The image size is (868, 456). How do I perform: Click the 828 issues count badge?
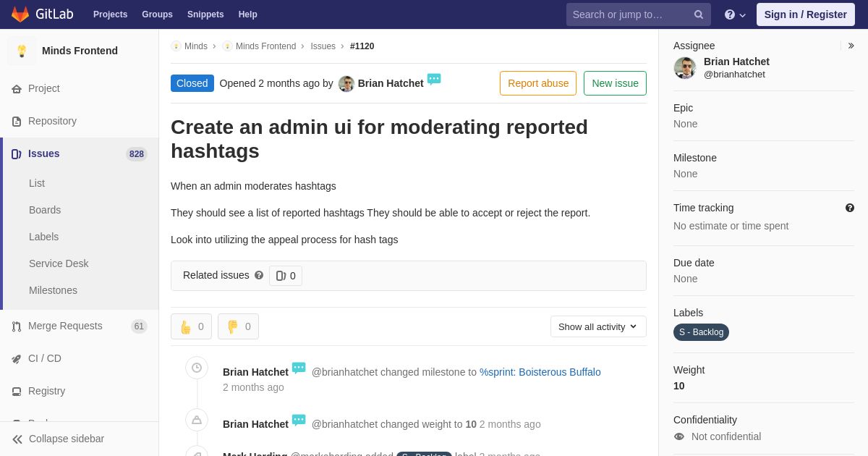point(137,154)
